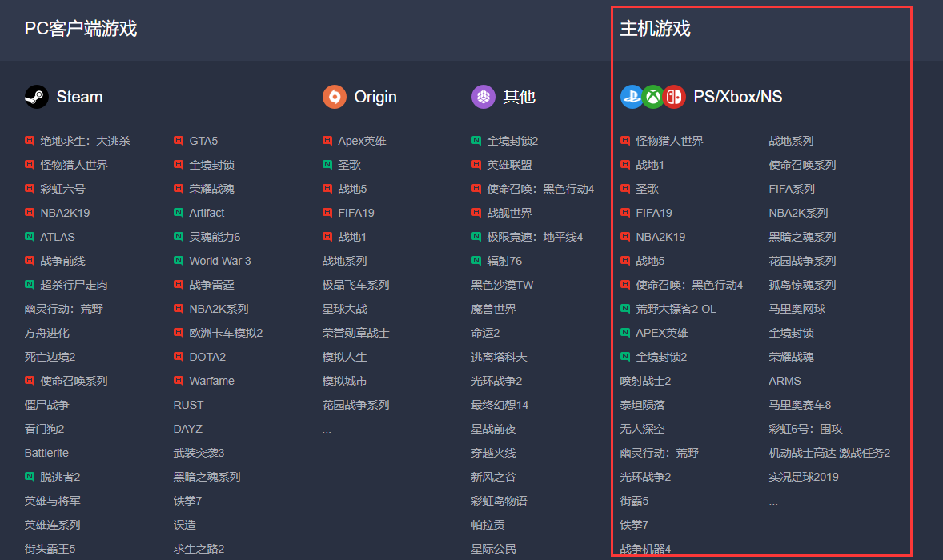Open the 死亡边境2 game entry

pos(50,357)
